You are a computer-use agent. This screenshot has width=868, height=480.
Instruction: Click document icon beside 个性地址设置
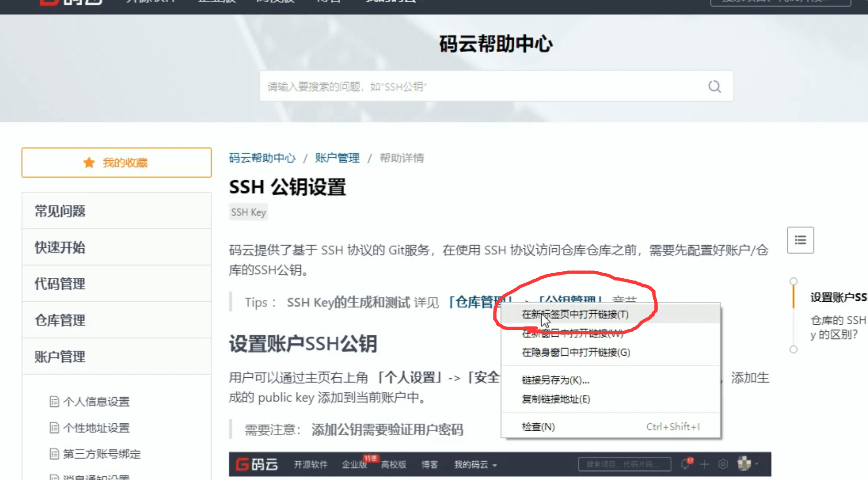tap(54, 428)
